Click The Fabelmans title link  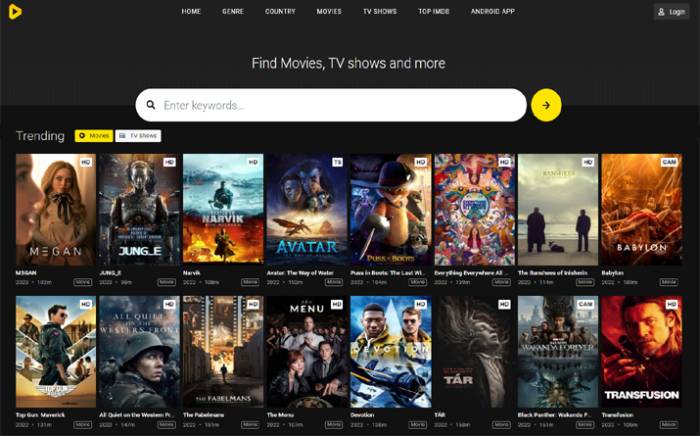pos(204,415)
